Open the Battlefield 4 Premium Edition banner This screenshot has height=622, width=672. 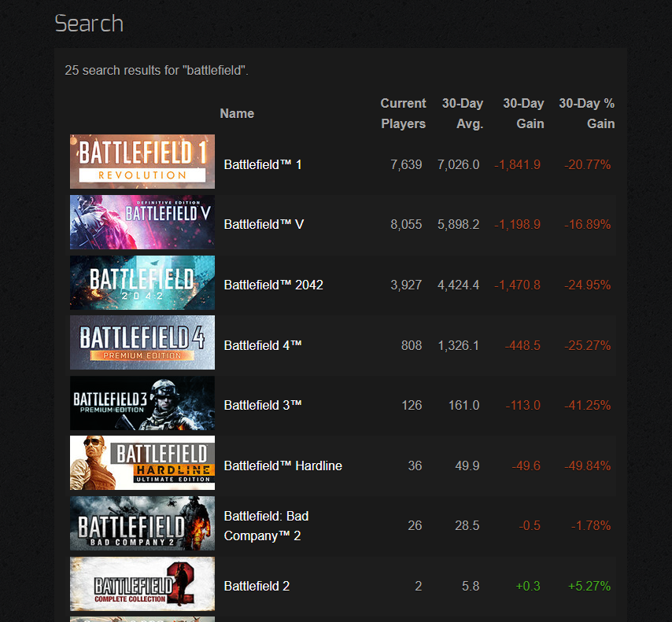click(x=142, y=343)
